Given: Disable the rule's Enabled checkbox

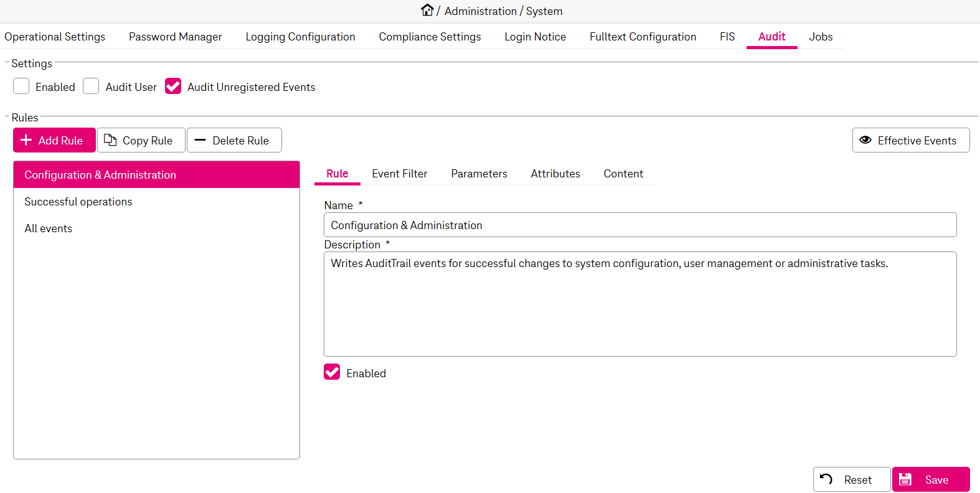Looking at the screenshot, I should point(332,372).
